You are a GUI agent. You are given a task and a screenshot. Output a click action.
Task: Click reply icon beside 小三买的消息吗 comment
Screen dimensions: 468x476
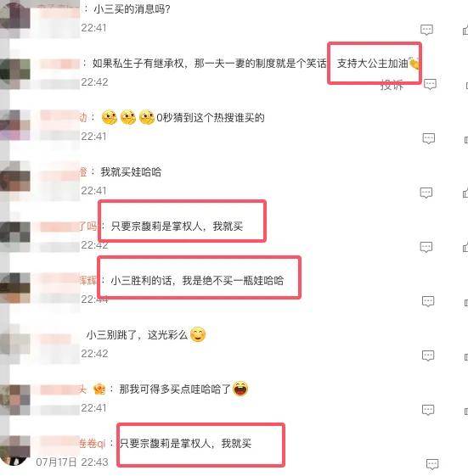(426, 30)
